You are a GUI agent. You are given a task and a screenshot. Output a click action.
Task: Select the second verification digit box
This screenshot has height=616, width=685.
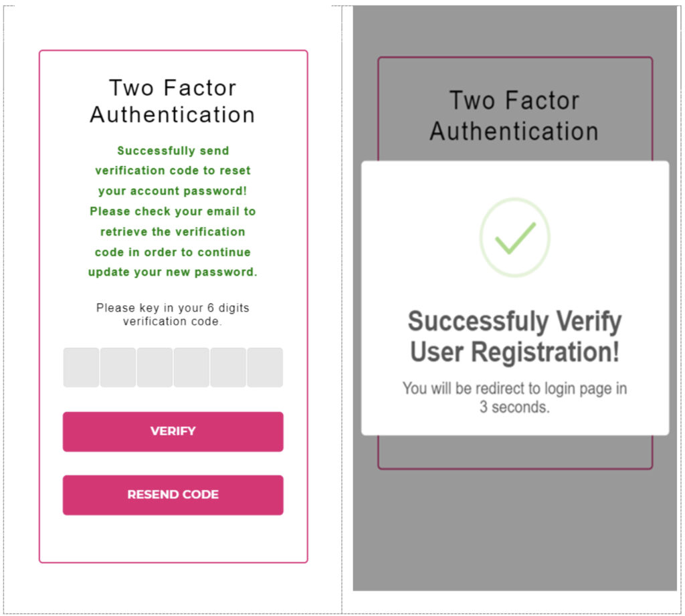pyautogui.click(x=118, y=367)
